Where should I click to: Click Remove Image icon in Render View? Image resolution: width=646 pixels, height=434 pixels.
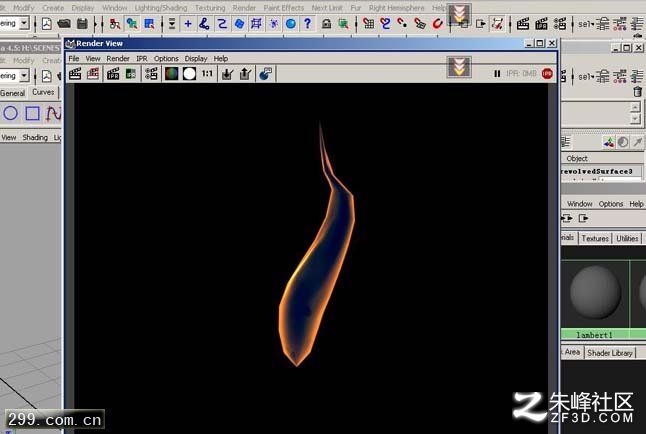246,74
